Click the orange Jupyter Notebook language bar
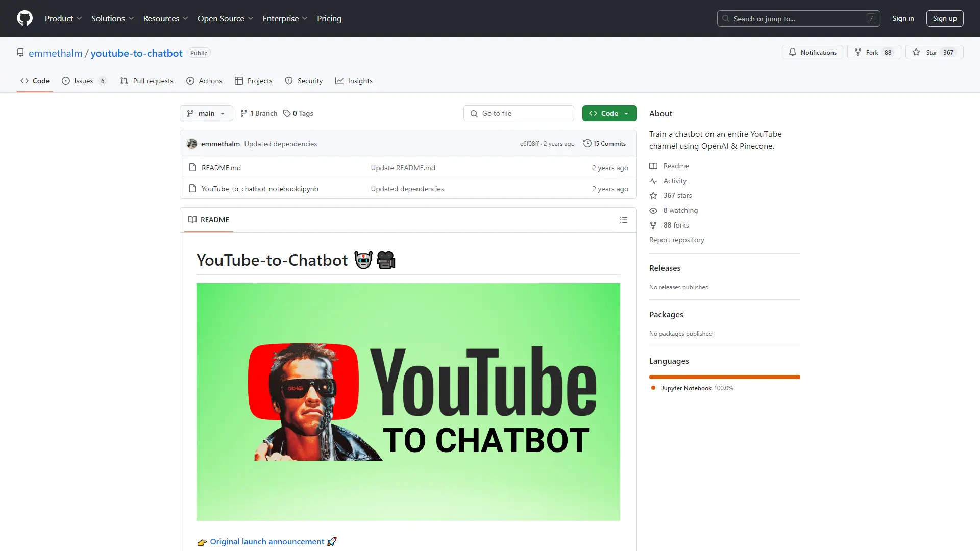Viewport: 980px width, 551px height. 724,377
